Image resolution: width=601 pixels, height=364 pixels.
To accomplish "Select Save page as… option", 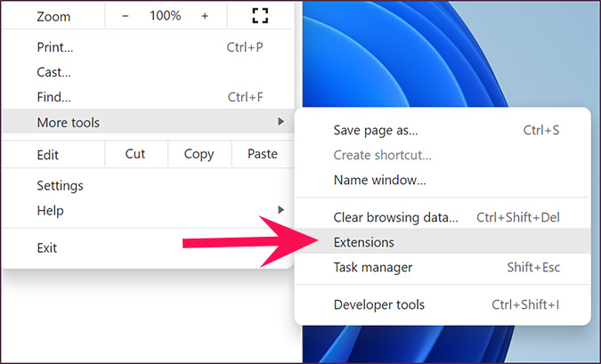I will pyautogui.click(x=443, y=130).
